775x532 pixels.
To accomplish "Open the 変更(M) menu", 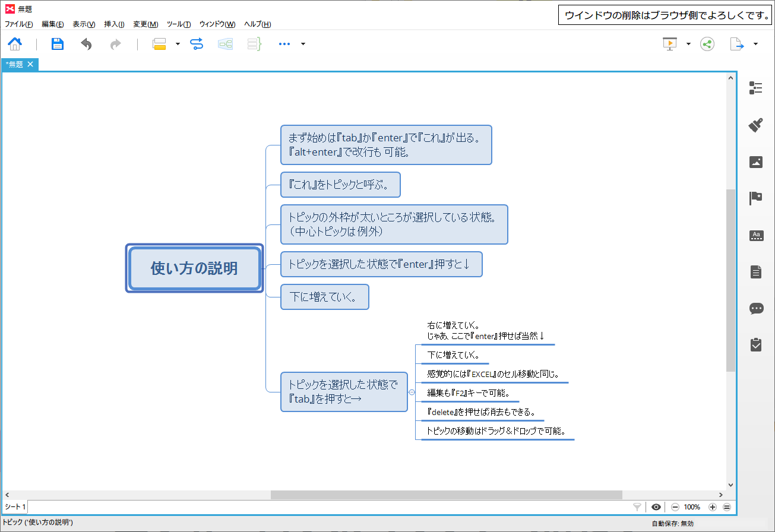I will pos(145,24).
